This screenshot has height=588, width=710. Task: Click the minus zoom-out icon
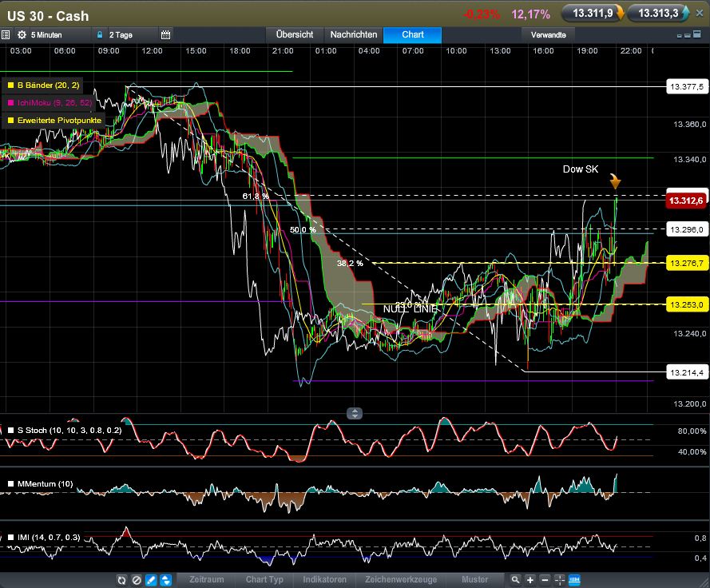click(x=545, y=580)
